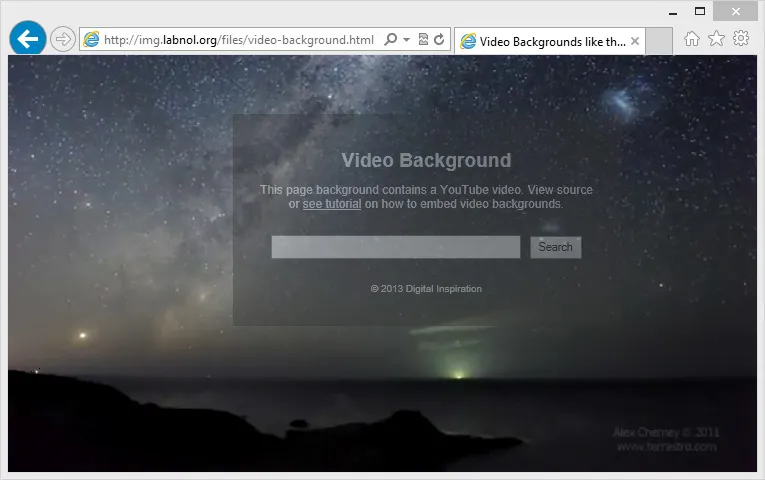The width and height of the screenshot is (765, 480).
Task: Click the IE page icon in address bar
Action: click(x=91, y=40)
